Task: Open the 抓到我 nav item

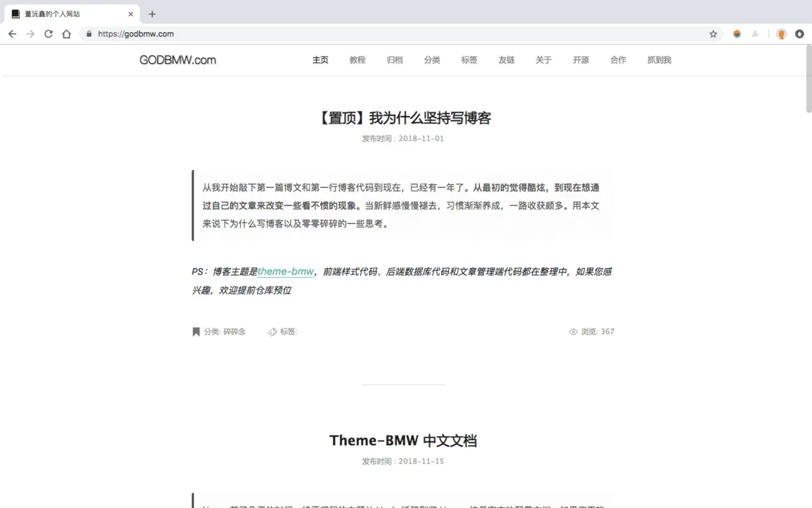Action: pos(659,60)
